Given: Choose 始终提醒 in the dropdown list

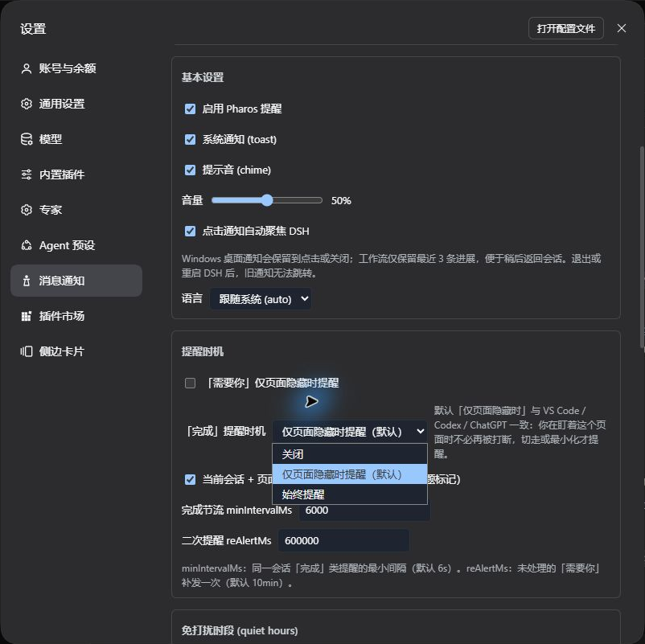Looking at the screenshot, I should pyautogui.click(x=350, y=494).
